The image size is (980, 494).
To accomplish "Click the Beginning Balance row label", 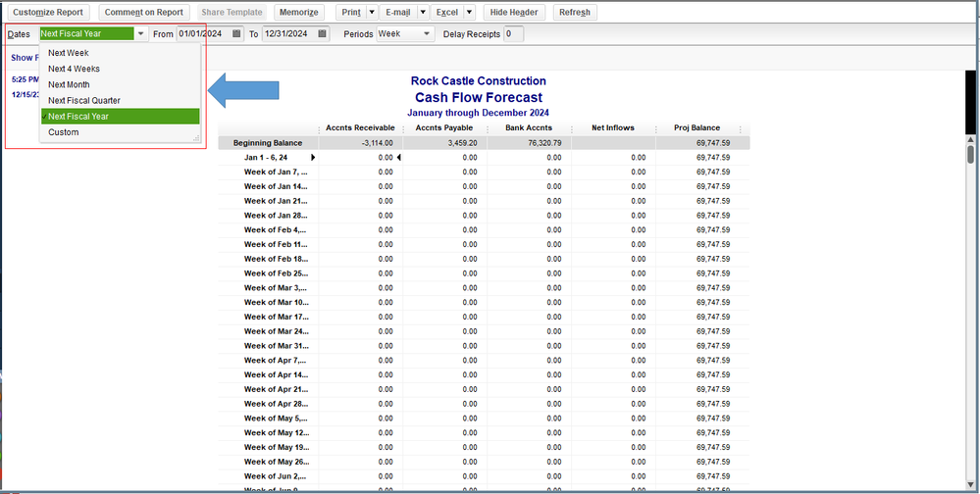I will [268, 143].
